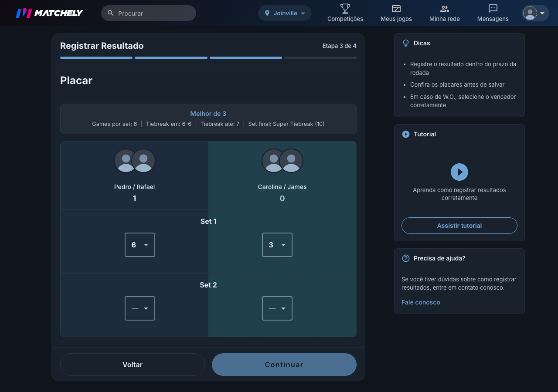Viewport: 558px width, 392px height.
Task: Go to the Minha rede menu item
Action: coord(445,13)
